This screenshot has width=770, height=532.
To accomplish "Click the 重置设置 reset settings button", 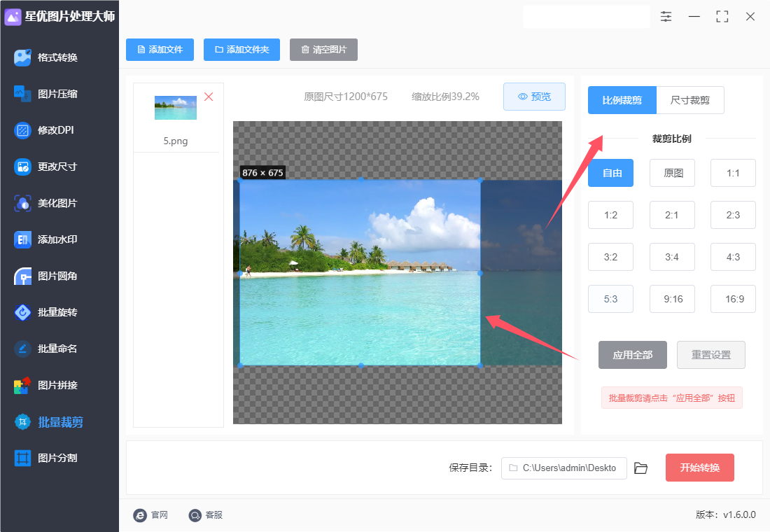I will (711, 355).
